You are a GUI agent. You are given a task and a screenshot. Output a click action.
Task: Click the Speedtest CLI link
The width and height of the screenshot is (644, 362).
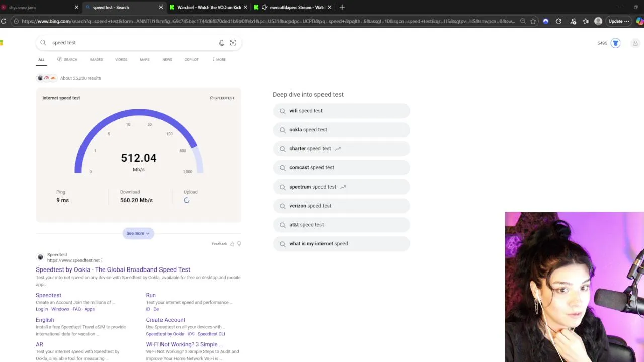pyautogui.click(x=211, y=334)
